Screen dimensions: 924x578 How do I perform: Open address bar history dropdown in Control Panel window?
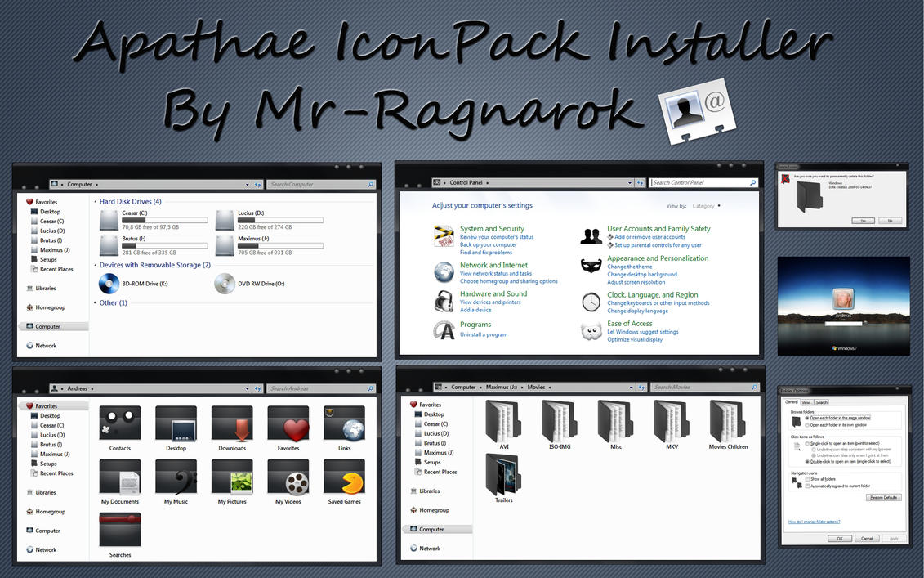click(x=630, y=183)
